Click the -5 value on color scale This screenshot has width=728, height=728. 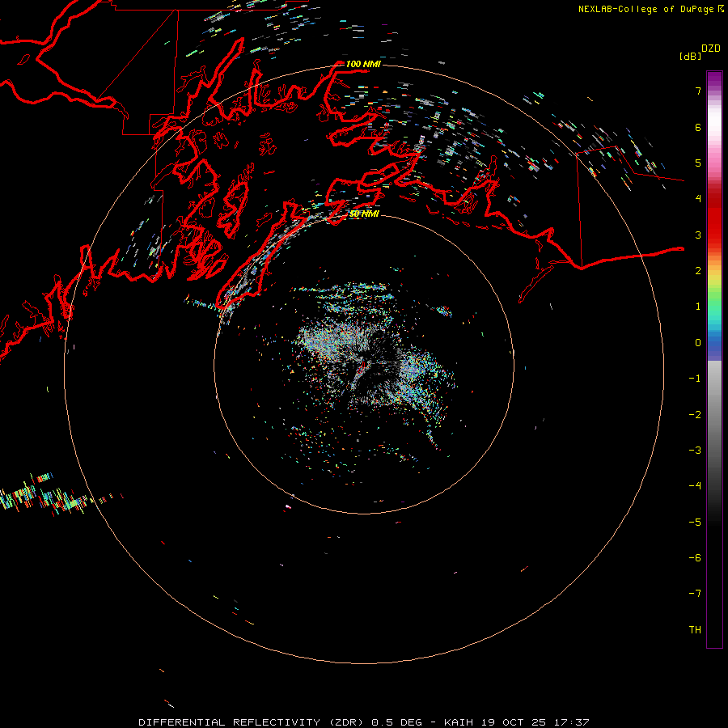point(695,523)
